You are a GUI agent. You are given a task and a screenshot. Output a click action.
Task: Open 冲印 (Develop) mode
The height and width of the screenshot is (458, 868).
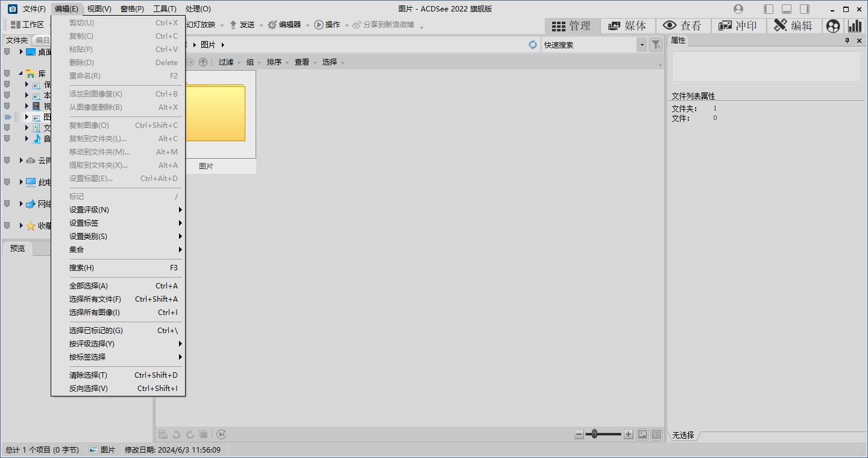[x=738, y=26]
